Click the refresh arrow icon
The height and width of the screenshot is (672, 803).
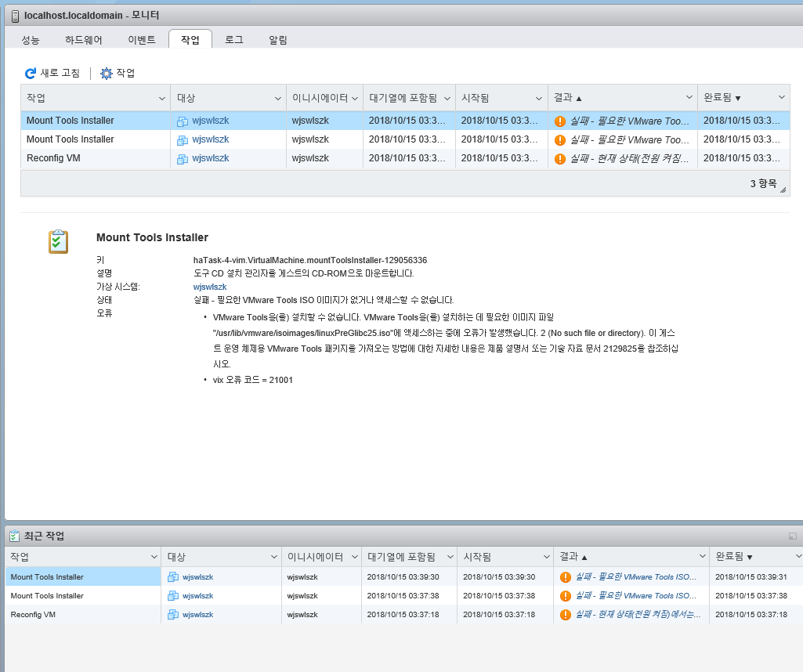point(31,73)
